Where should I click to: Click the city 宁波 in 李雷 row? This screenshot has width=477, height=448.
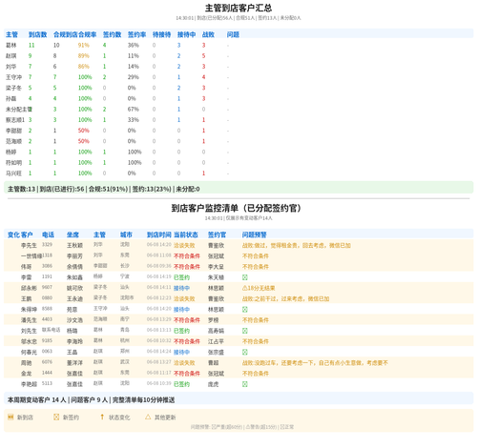click(x=125, y=276)
